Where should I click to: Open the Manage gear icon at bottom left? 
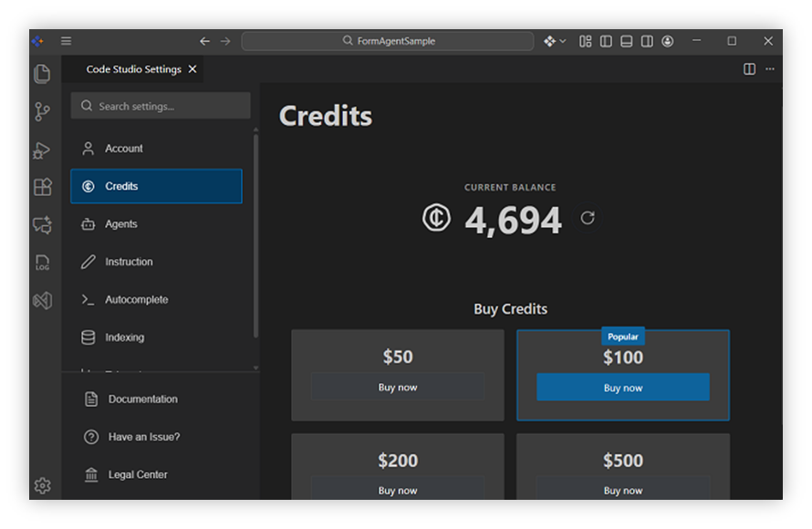click(42, 485)
